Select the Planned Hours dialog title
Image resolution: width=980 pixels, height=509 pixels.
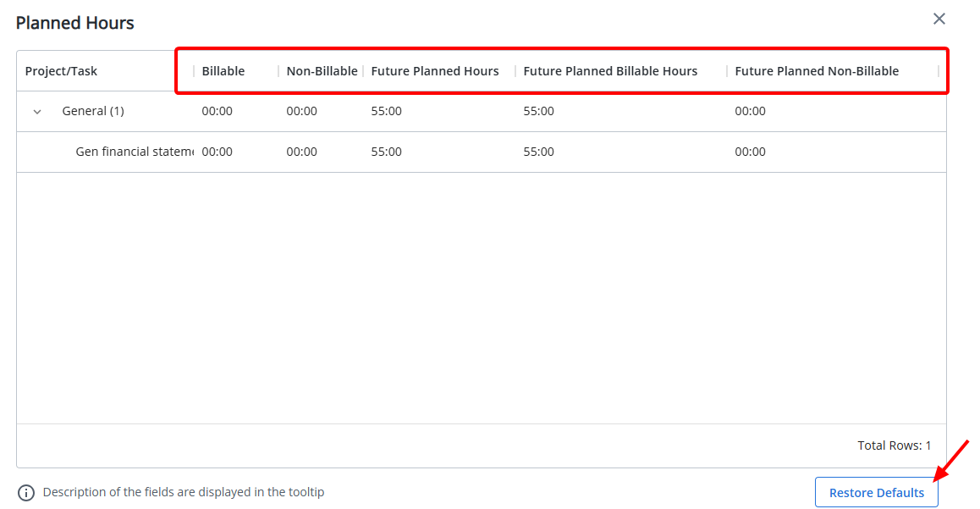[74, 23]
